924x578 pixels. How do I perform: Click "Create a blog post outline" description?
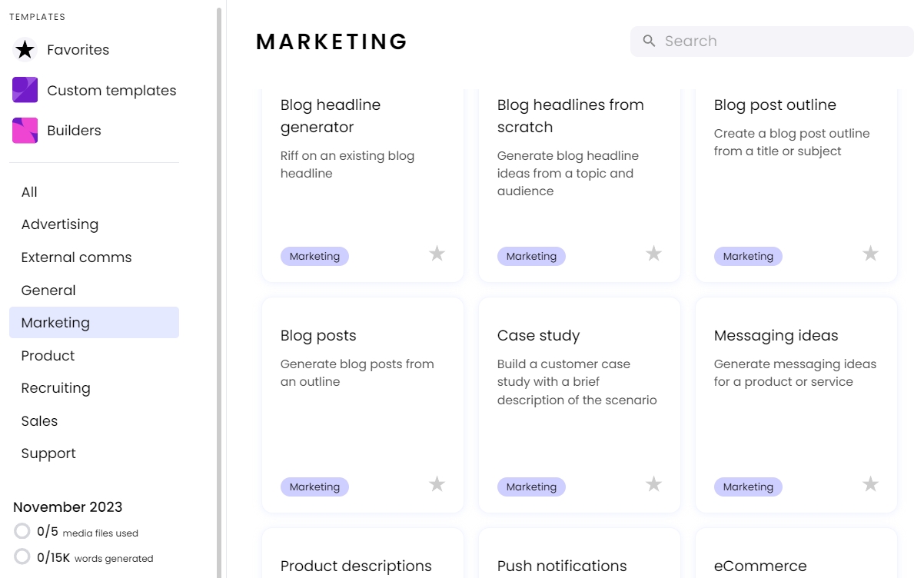792,142
